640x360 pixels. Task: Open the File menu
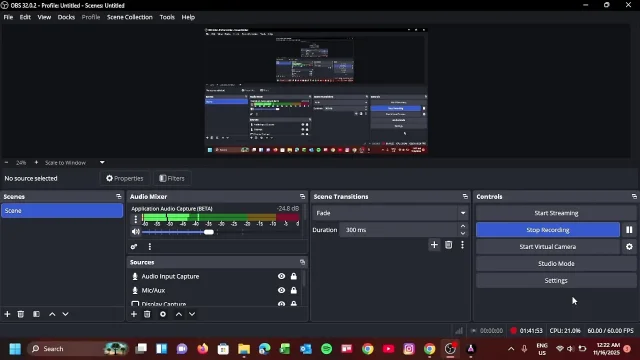pos(8,17)
